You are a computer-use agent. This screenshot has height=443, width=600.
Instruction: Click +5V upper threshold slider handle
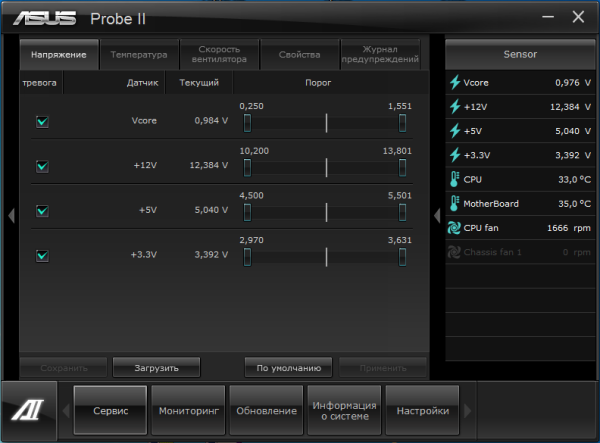click(403, 212)
